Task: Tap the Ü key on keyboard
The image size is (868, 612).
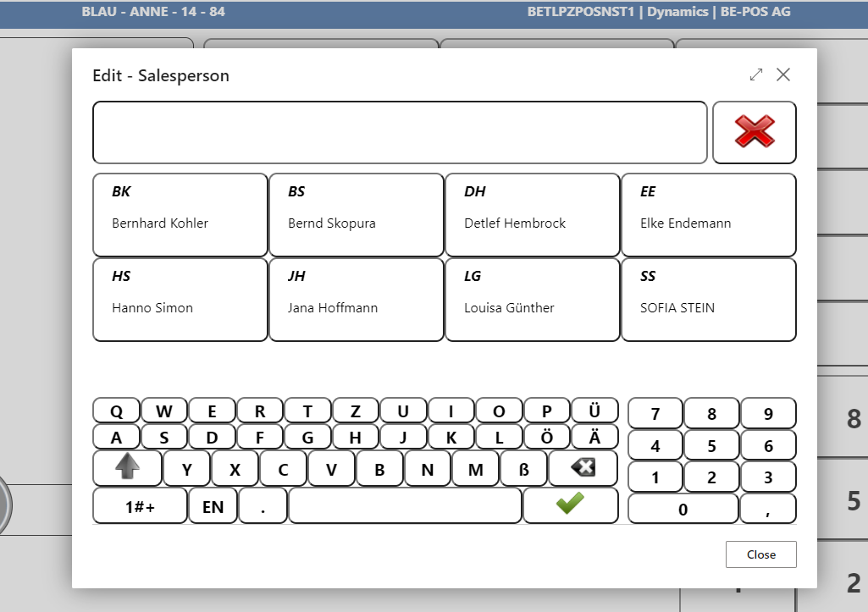Action: 594,411
